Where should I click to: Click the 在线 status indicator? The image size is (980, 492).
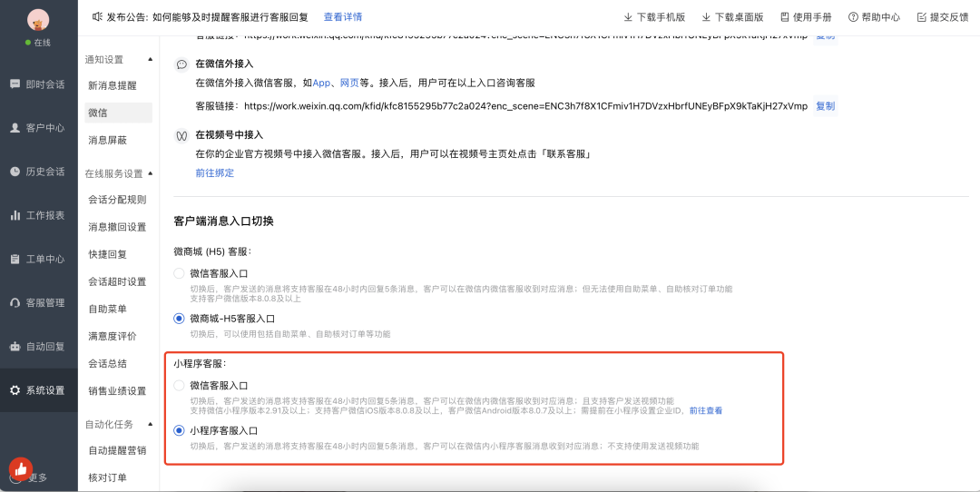[38, 43]
